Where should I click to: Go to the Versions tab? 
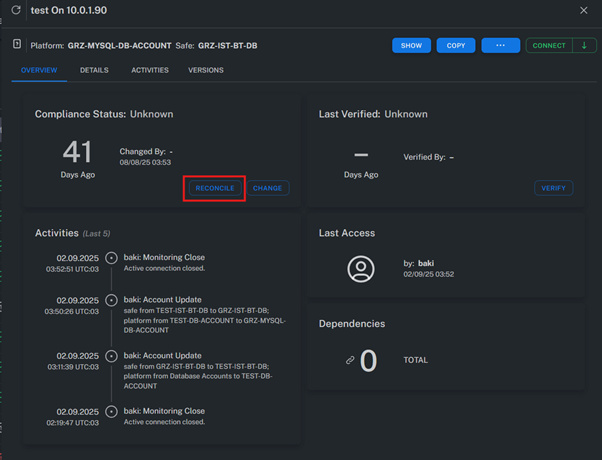click(206, 70)
